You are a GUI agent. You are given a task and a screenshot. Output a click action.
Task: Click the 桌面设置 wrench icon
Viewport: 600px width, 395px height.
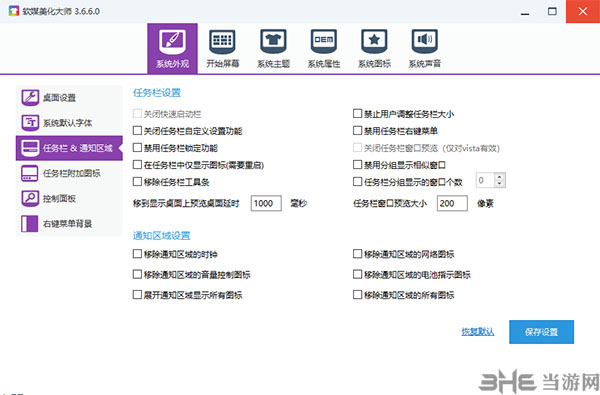tap(30, 98)
